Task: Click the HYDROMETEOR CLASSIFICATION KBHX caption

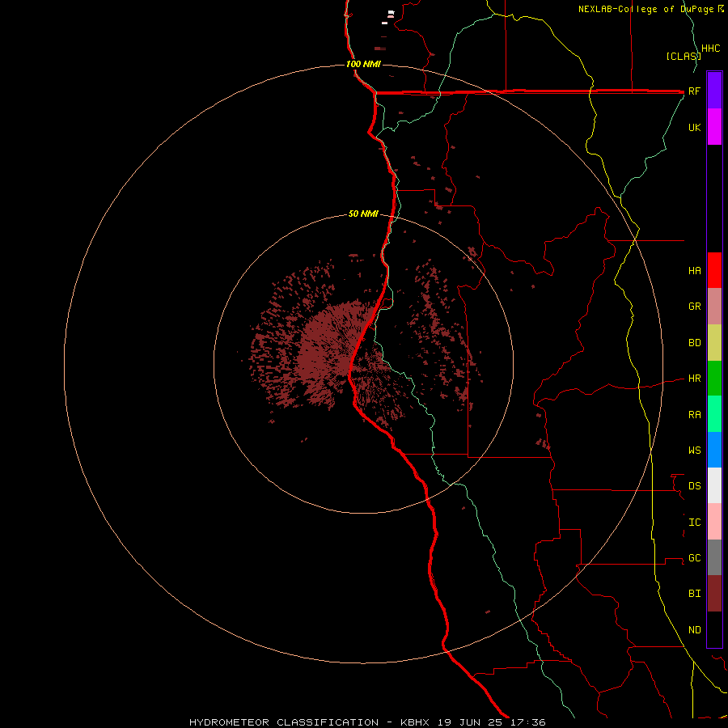Action: click(367, 722)
